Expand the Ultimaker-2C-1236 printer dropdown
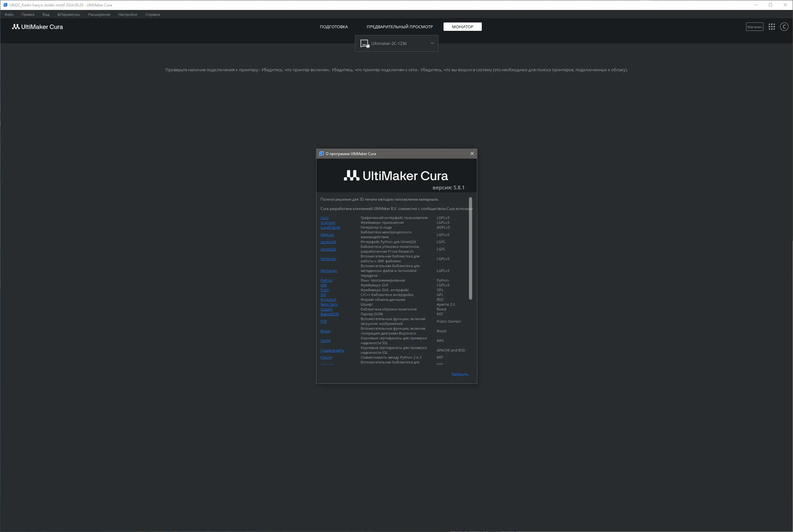Screen dimensions: 793x532 (x=432, y=43)
